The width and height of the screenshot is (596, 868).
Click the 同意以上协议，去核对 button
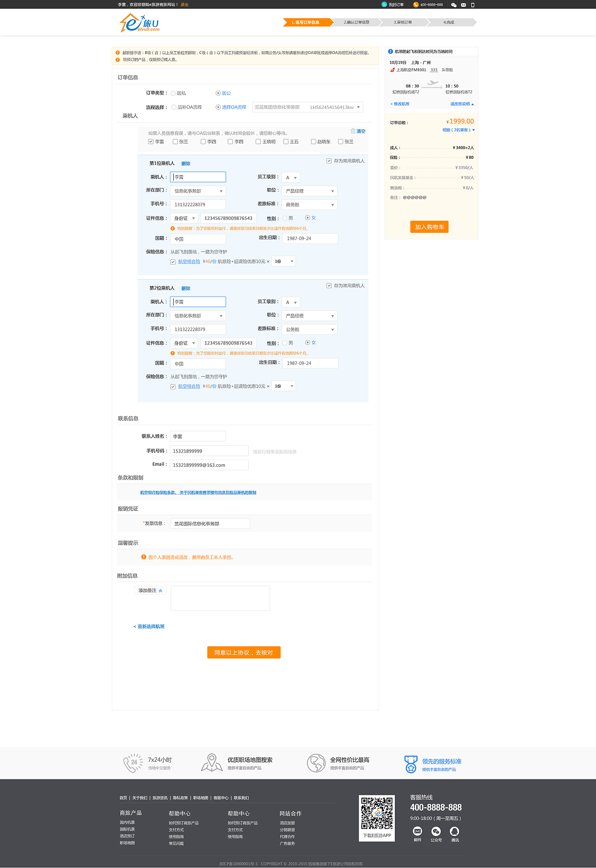[x=244, y=652]
